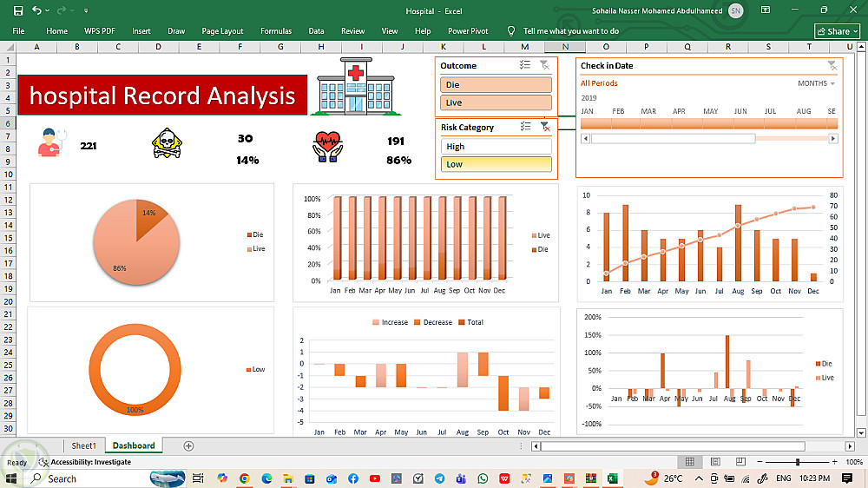Clear the Risk Category slicer filter
Viewport: 868px width, 488px height.
(545, 127)
